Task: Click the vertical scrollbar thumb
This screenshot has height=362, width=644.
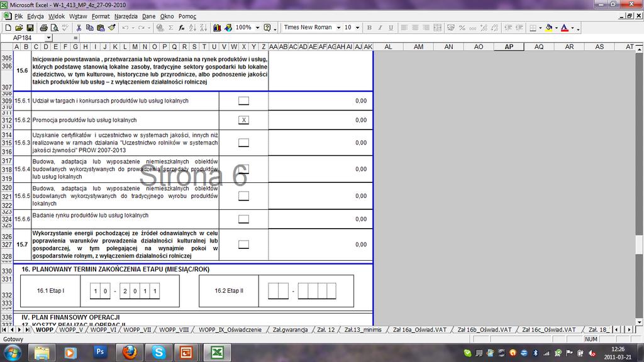Action: pyautogui.click(x=639, y=245)
